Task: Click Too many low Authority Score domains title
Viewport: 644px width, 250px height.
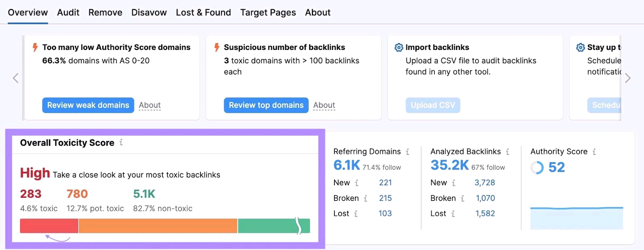Action: click(116, 48)
